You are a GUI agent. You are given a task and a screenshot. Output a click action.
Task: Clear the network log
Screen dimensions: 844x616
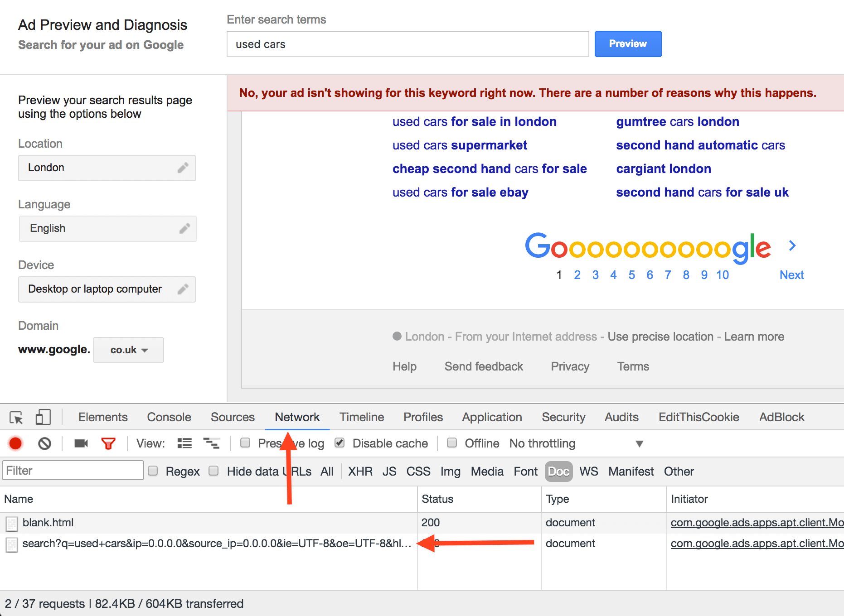click(44, 443)
